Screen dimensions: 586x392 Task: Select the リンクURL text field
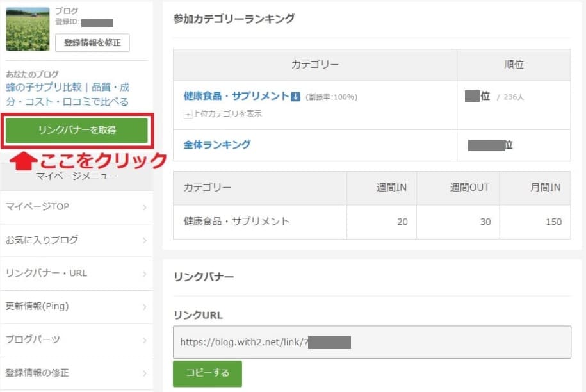coord(372,342)
